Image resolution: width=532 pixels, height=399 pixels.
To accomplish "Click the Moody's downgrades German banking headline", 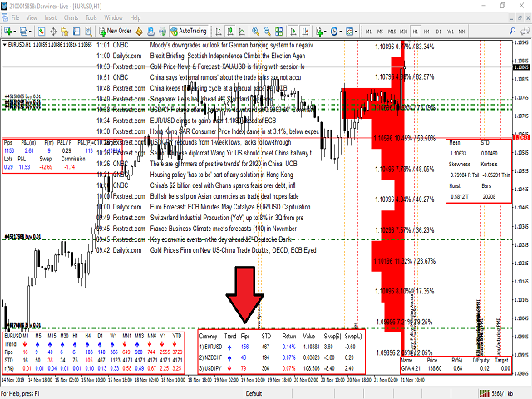I will [x=231, y=45].
